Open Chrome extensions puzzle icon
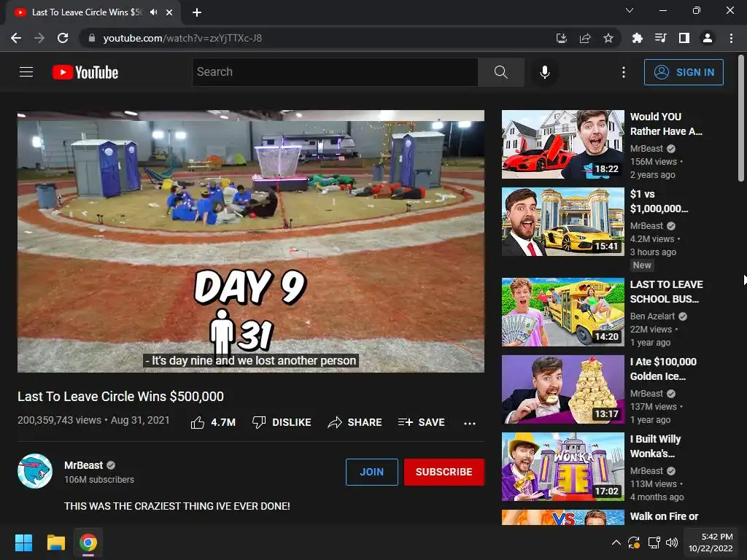The height and width of the screenshot is (560, 747). pos(637,38)
